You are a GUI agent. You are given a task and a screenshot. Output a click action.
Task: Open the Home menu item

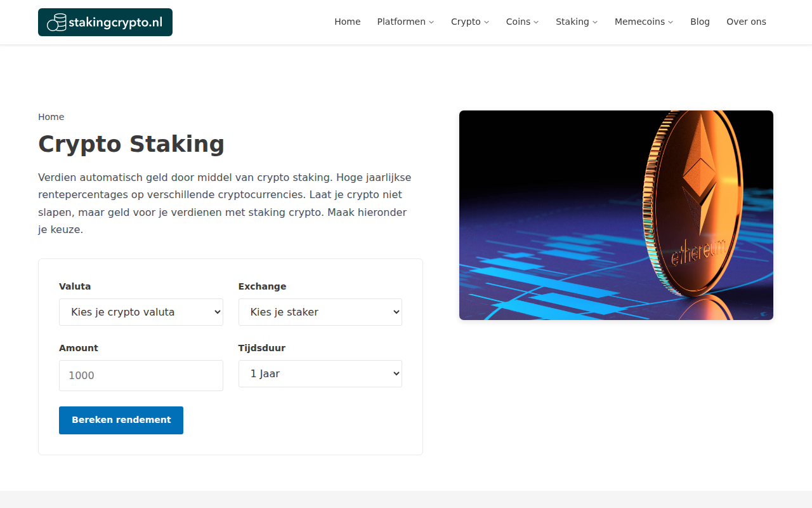[x=348, y=22]
